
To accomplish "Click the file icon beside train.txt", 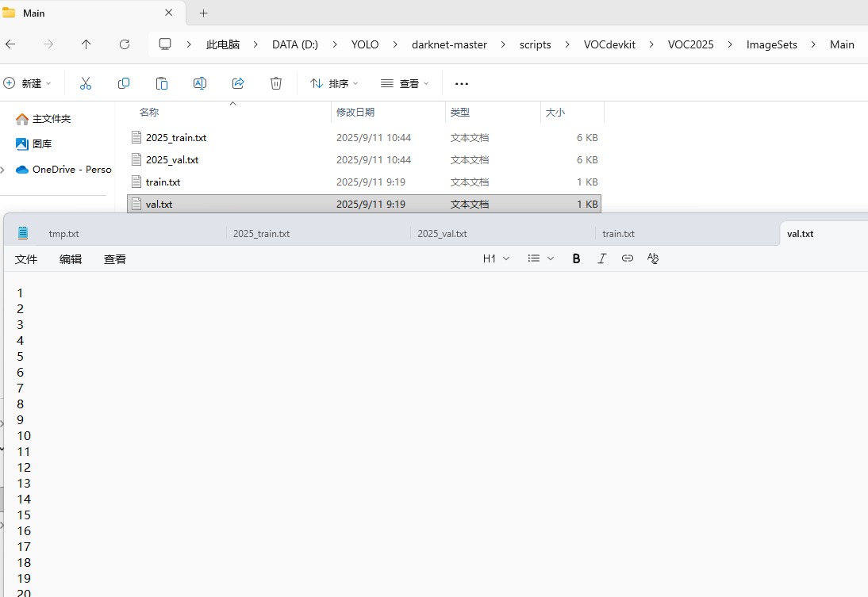I will pyautogui.click(x=136, y=182).
